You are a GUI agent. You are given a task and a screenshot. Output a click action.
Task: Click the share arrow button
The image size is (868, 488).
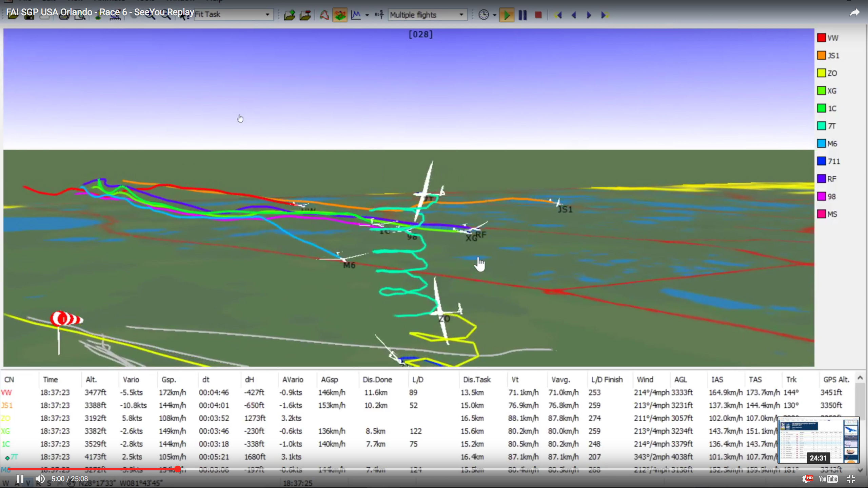pos(855,13)
